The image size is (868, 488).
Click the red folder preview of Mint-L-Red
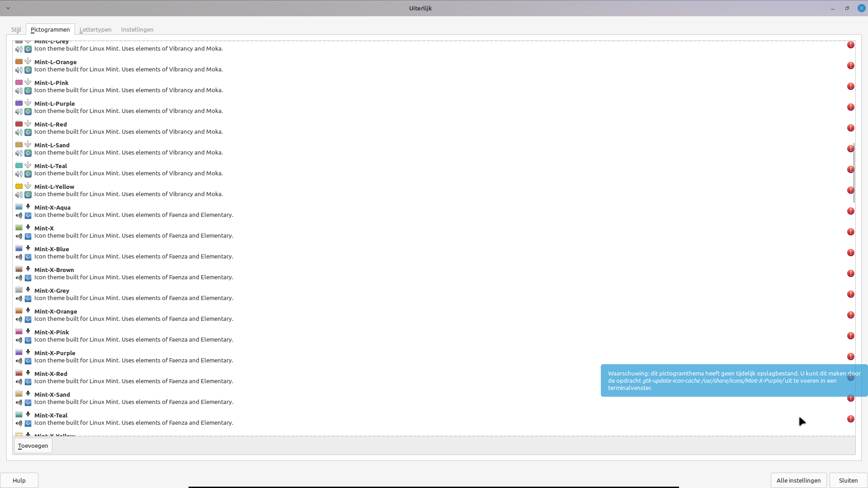click(x=19, y=124)
